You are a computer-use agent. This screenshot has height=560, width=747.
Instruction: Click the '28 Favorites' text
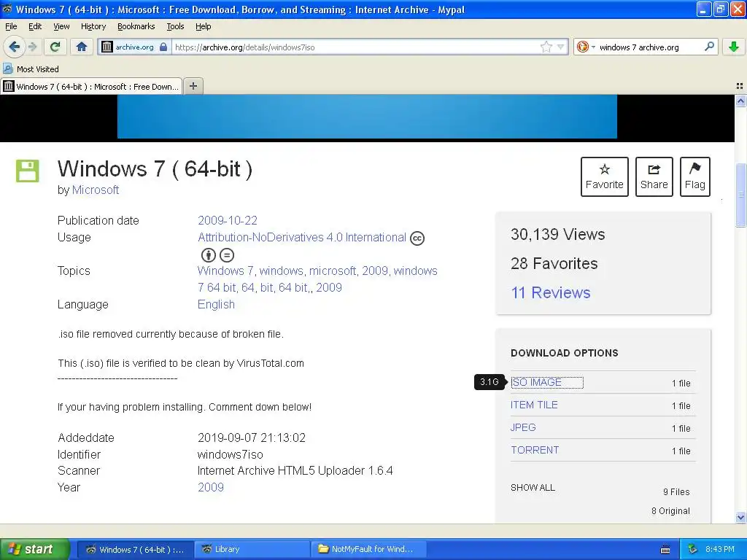click(x=554, y=263)
